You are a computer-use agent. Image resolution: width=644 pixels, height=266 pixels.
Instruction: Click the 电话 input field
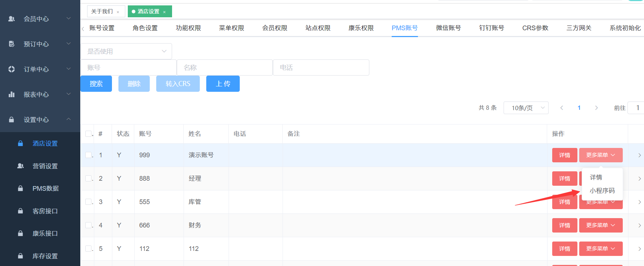coord(321,67)
